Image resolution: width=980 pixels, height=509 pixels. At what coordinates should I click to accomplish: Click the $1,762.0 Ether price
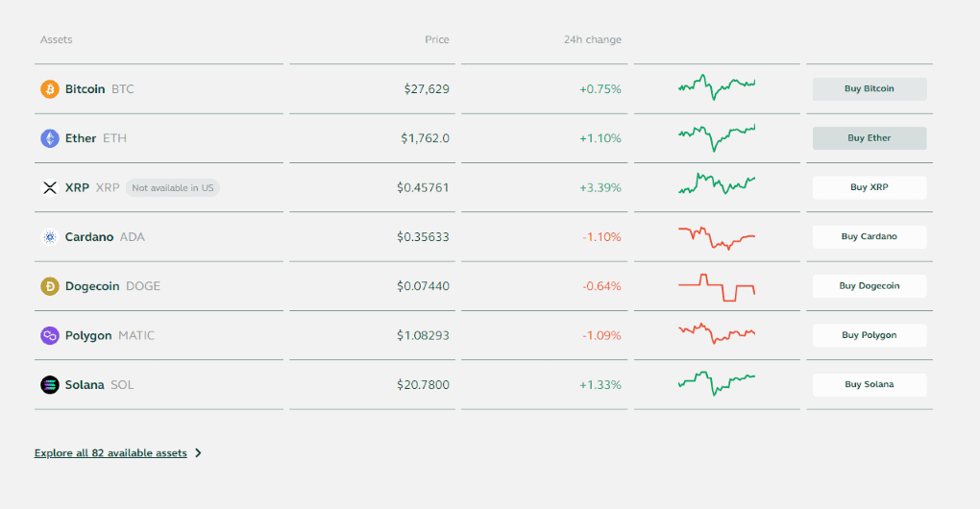(425, 138)
